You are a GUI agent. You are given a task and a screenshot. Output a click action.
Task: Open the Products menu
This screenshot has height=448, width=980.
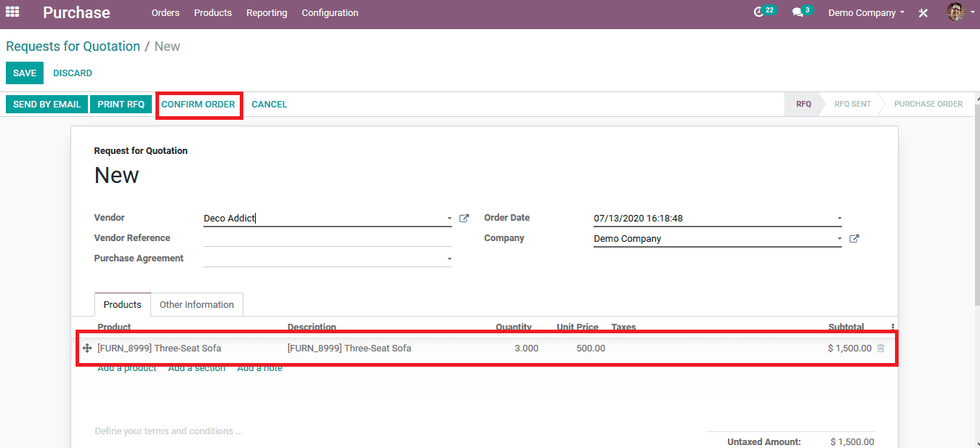213,13
